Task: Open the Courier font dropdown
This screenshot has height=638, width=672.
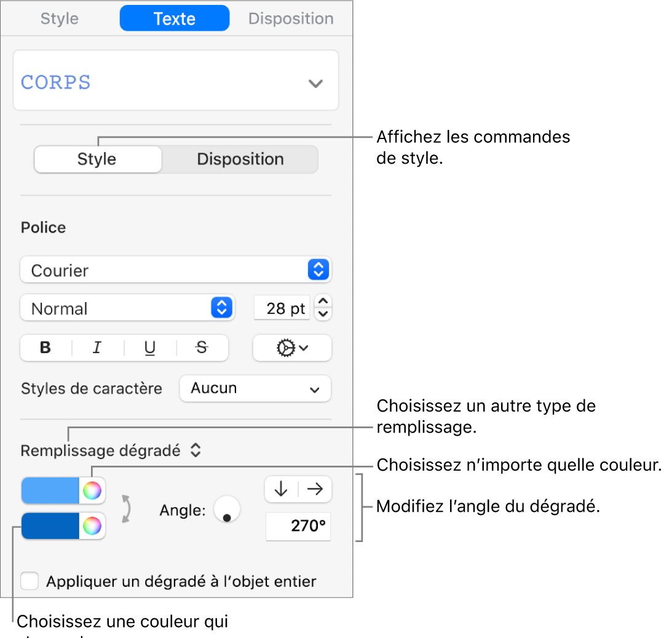Action: [176, 270]
